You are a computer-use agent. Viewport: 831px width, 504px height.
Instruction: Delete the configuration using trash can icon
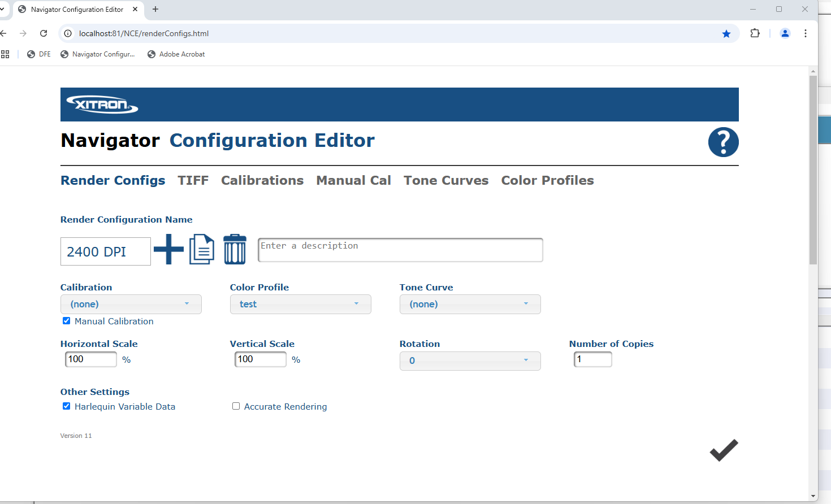point(235,249)
